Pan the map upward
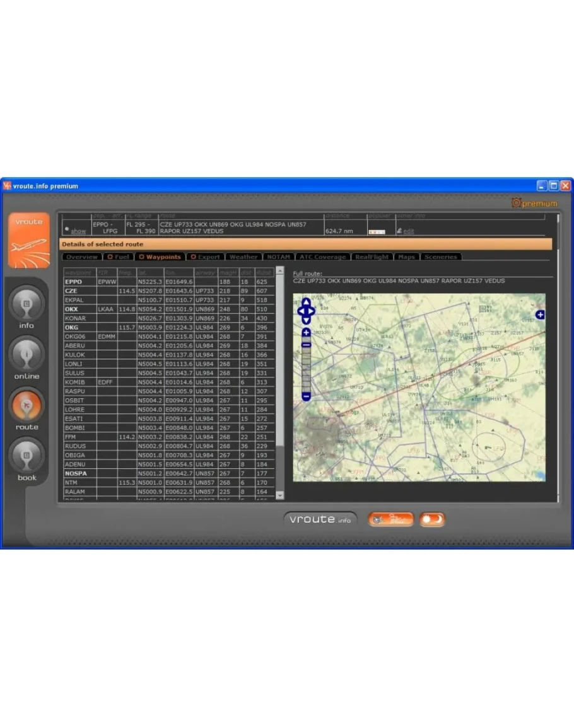Screen dimensions: 574x728 point(306,303)
